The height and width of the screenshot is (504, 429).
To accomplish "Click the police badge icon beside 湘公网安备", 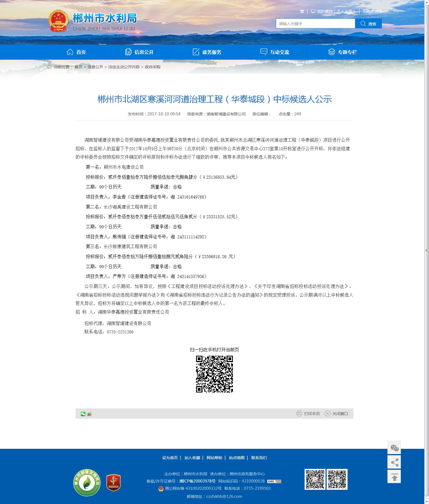I will 161,488.
